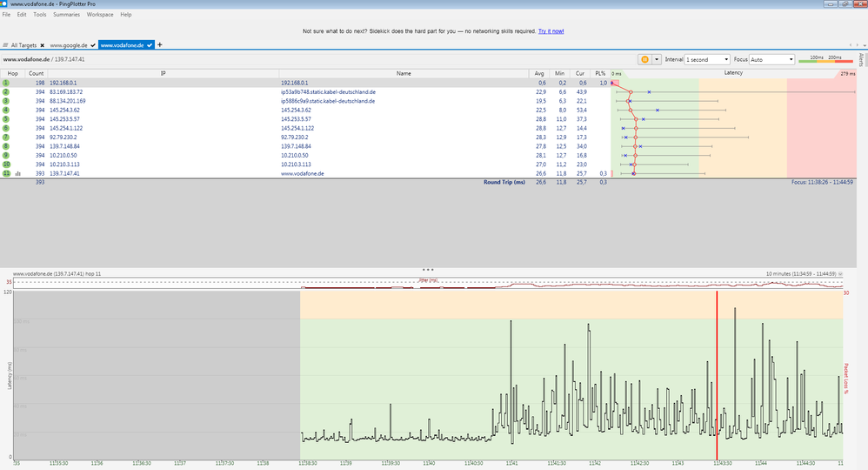Open the Alerts side panel
Image resolution: width=868 pixels, height=470 pixels.
(861, 60)
